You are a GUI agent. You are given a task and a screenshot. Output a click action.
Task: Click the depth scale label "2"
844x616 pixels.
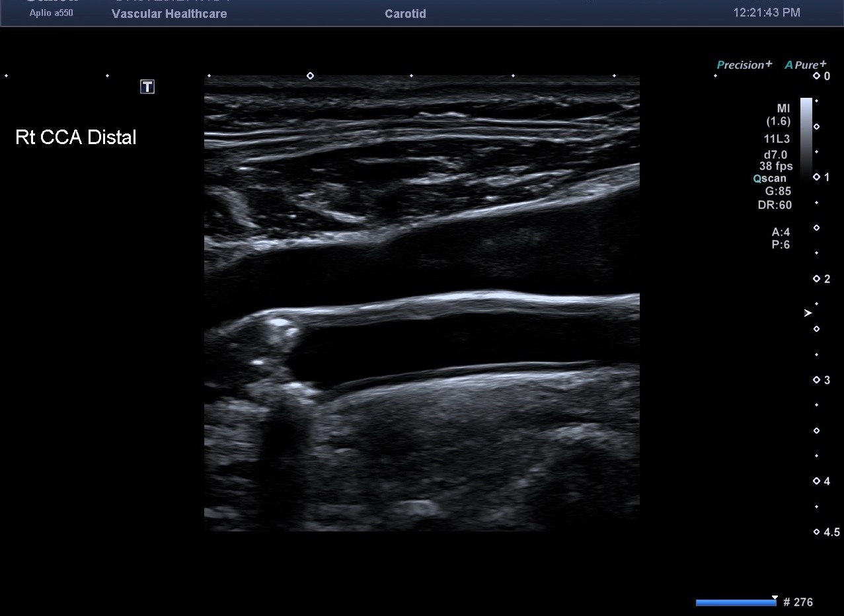point(827,280)
